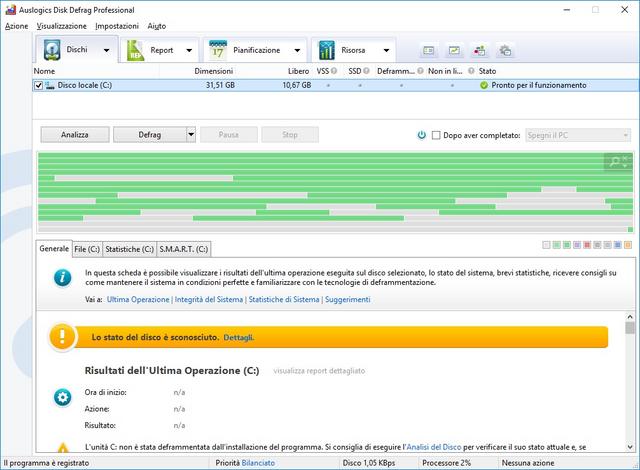Click the yellow warning triangle beside L'unità C: text
Screen dimensions: 640x470
click(63, 448)
